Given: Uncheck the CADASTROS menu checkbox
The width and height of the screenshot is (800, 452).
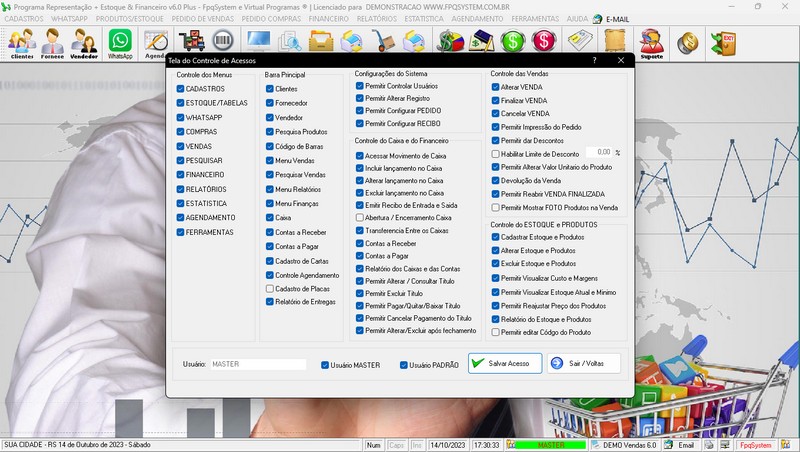Looking at the screenshot, I should [180, 89].
